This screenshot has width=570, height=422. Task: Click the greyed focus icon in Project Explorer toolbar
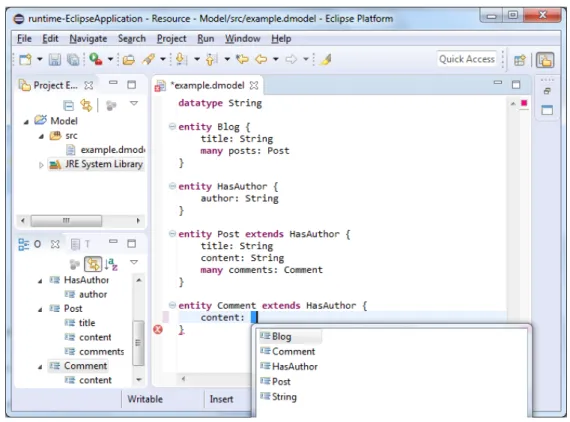[x=111, y=105]
